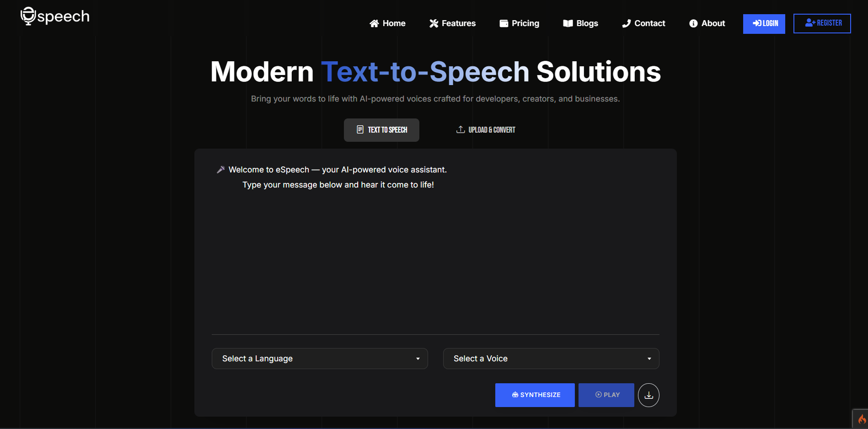The image size is (868, 429).
Task: Click the info circle icon beside About
Action: (693, 23)
